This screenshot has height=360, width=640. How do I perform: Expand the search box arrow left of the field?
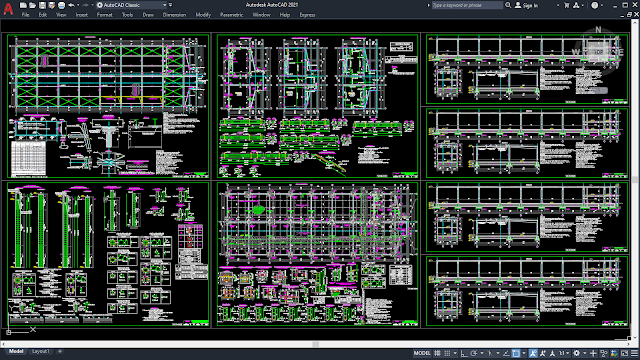tap(428, 5)
